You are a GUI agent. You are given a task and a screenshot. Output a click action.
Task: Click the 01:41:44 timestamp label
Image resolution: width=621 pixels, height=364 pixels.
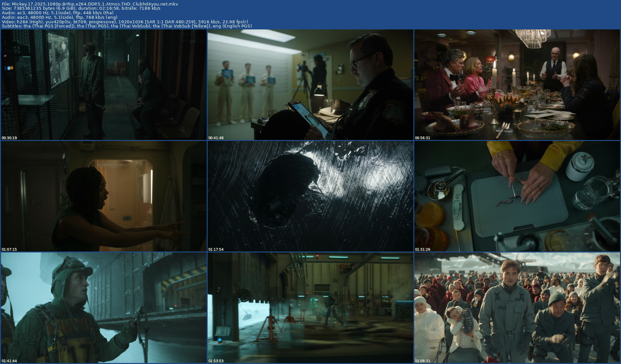point(9,361)
